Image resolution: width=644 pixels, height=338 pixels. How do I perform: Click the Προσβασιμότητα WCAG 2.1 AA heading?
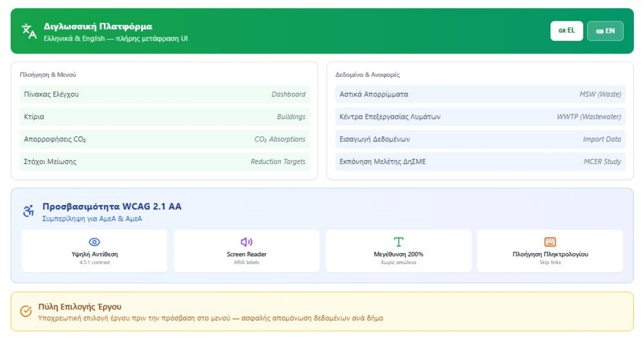(x=112, y=207)
